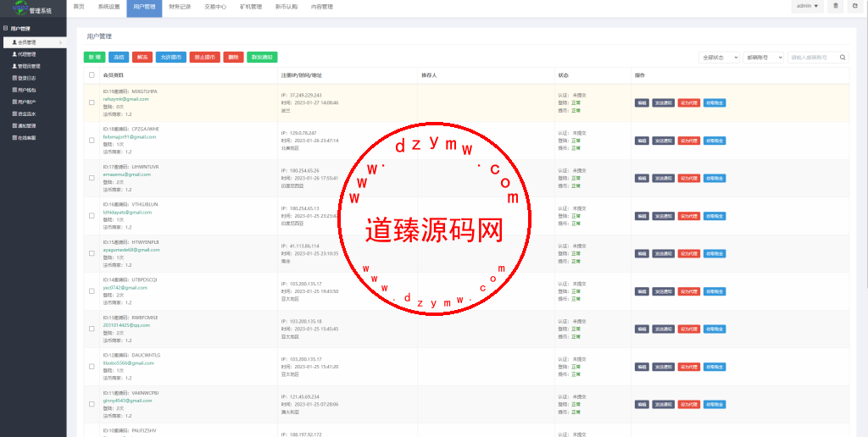Click the green 群发通知 button
Viewport: 868px width, 437px height.
click(x=262, y=57)
